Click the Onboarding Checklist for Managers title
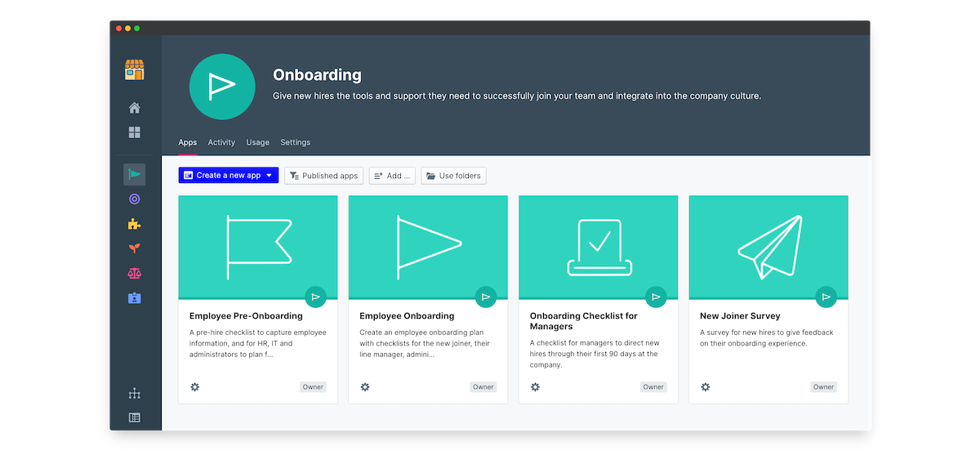 tap(584, 321)
